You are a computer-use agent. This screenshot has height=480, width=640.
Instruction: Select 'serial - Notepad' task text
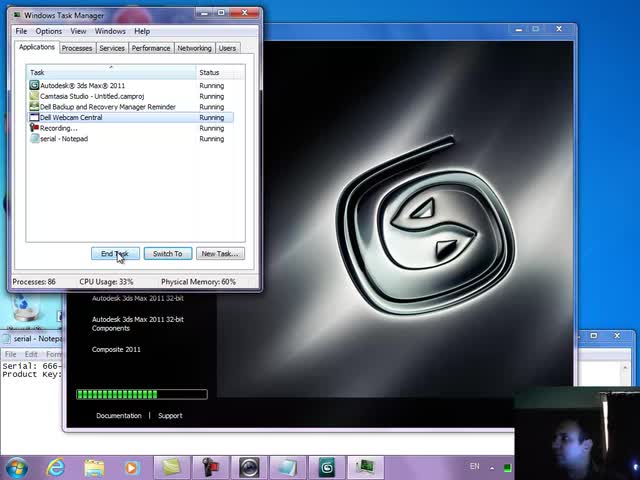64,139
